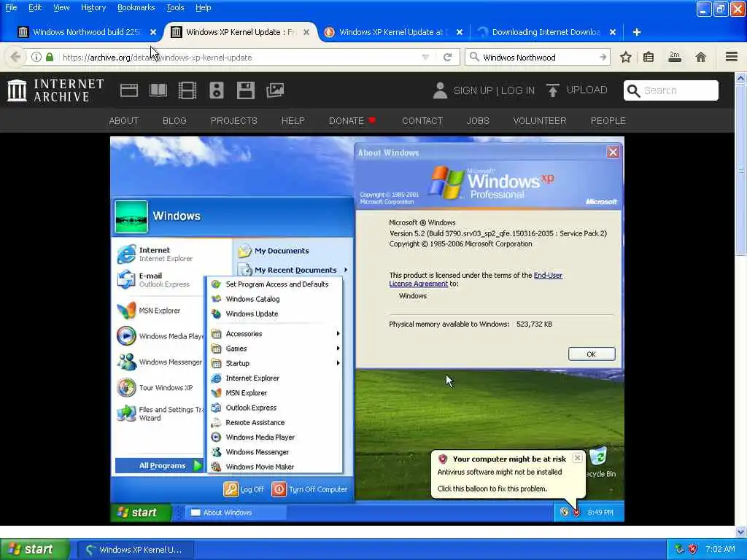Open the CONTACT navigation link
Viewport: 747px width, 560px height.
click(x=422, y=121)
